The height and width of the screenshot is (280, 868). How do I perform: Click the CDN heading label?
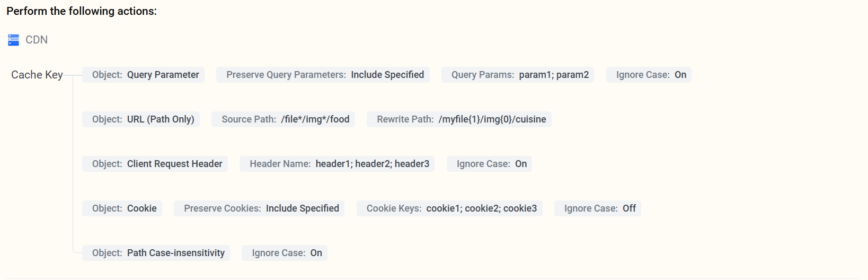pyautogui.click(x=37, y=40)
